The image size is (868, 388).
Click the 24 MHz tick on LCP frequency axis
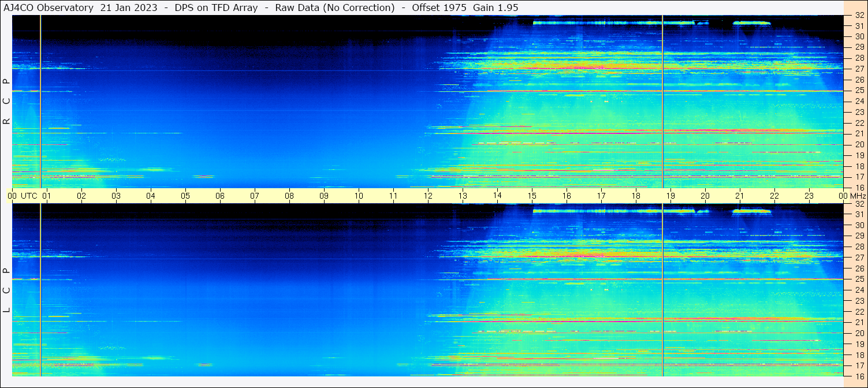pyautogui.click(x=859, y=290)
